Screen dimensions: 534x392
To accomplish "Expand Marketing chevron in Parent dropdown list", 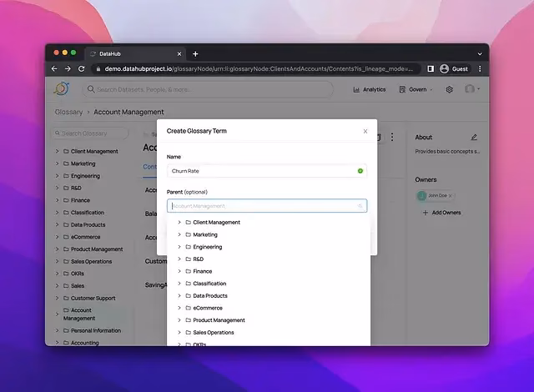I will [x=179, y=234].
